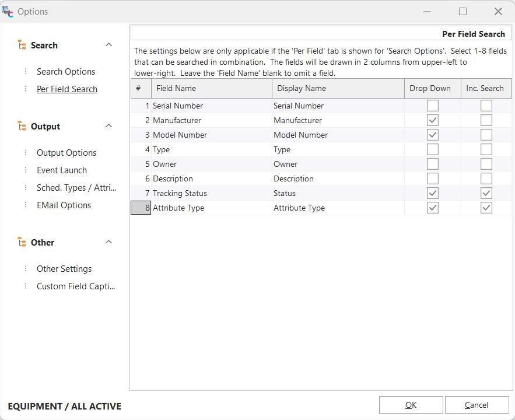
Task: Uncheck Drop Down for Manufacturer row
Action: point(432,120)
